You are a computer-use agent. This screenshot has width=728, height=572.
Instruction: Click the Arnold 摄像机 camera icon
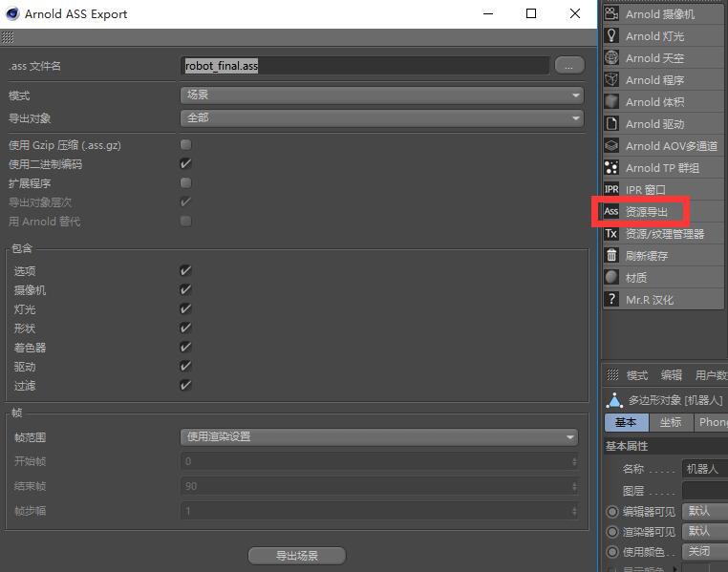pyautogui.click(x=611, y=14)
